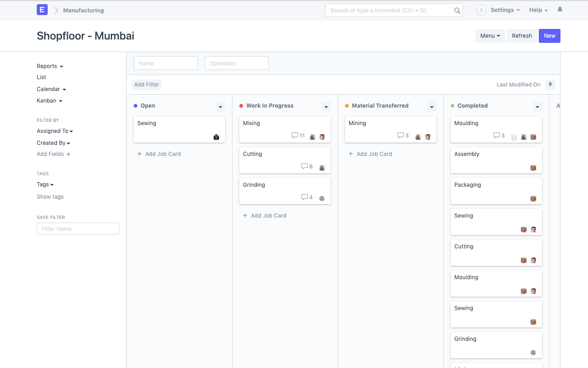Click the Operation filter input field
Viewport: 588px width, 368px height.
237,63
